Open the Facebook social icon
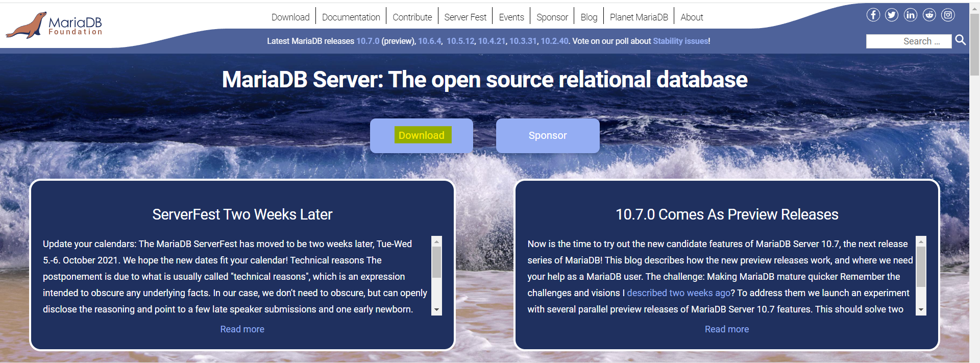 click(x=873, y=15)
